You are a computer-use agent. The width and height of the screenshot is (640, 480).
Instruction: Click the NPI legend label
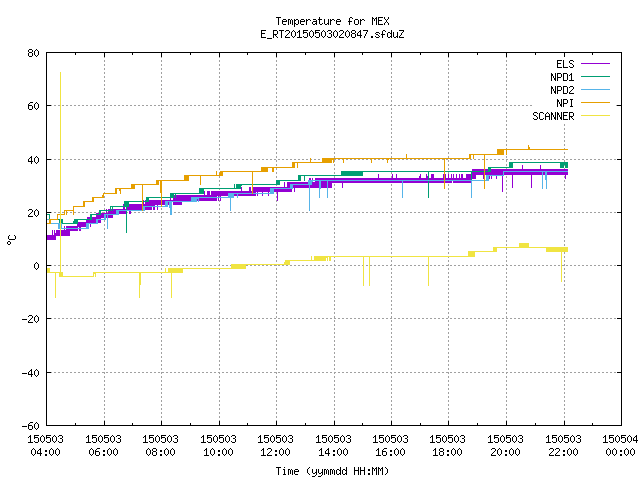coord(565,103)
